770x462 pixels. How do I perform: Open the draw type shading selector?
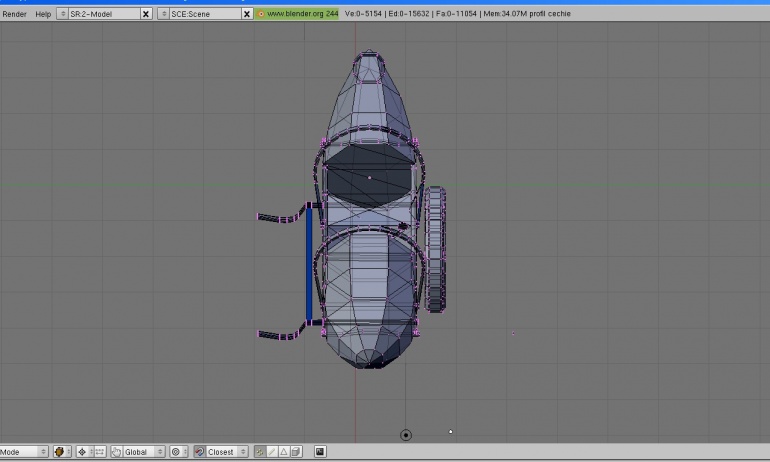point(62,452)
